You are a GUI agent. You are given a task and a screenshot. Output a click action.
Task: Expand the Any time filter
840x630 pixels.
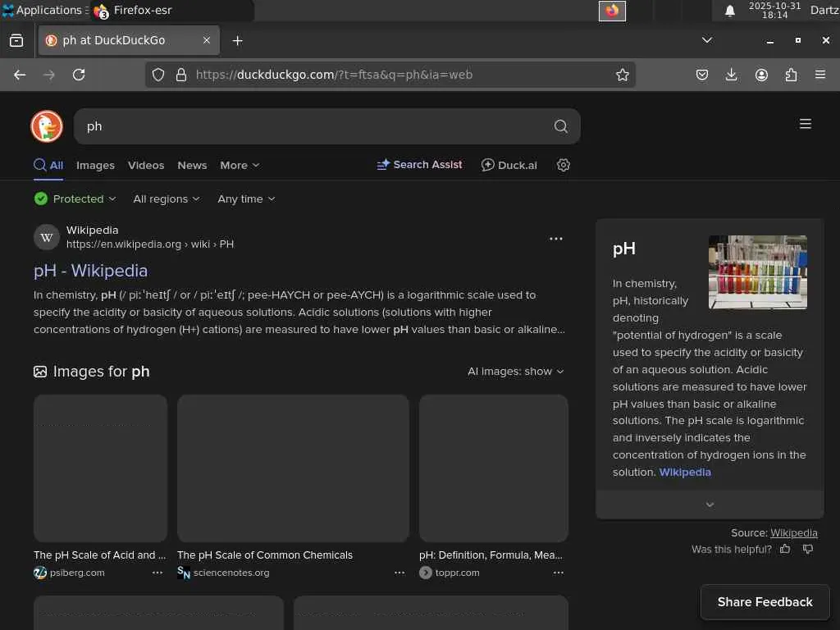pos(246,199)
